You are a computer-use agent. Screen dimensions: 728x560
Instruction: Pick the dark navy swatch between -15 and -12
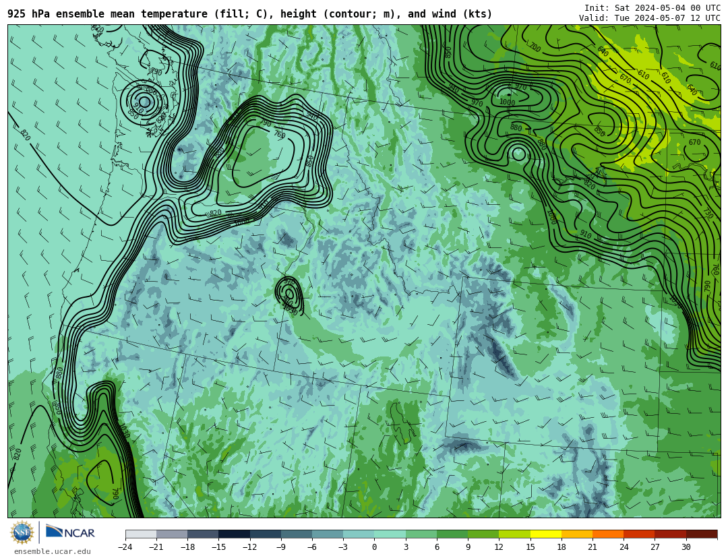pos(234,534)
